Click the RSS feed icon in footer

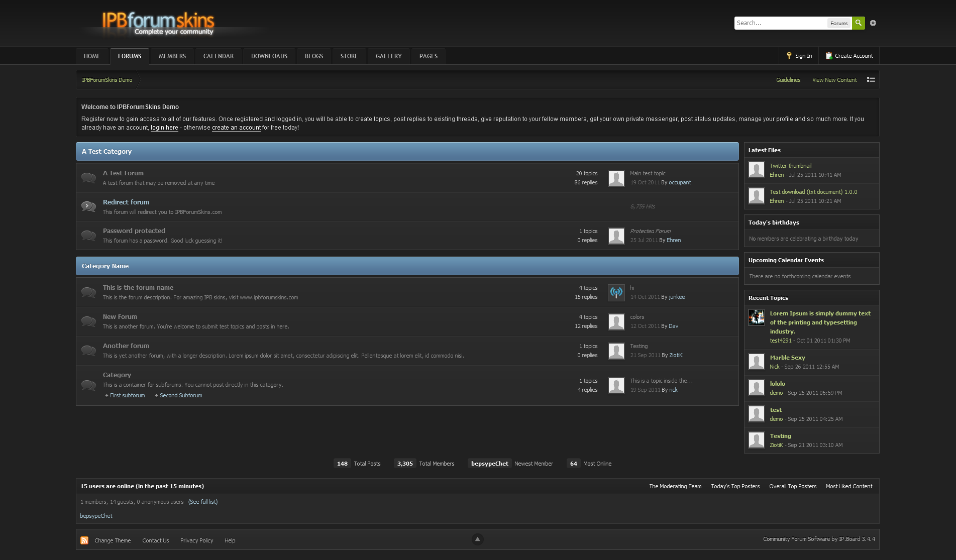(x=84, y=540)
